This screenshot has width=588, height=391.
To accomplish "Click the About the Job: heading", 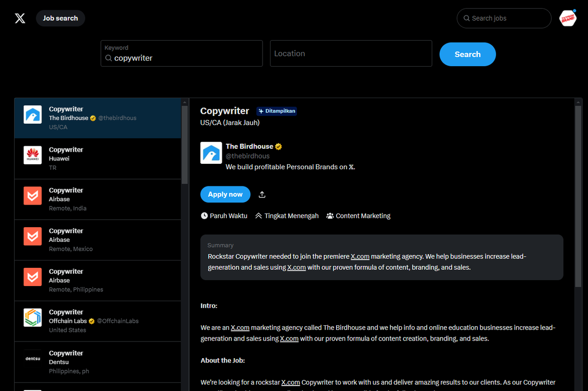I will 222,361.
